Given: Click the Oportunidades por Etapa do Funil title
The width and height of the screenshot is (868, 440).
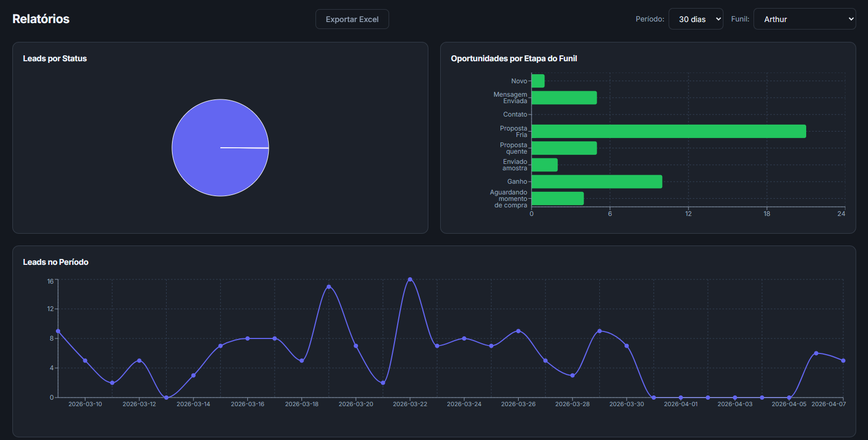Looking at the screenshot, I should 514,59.
